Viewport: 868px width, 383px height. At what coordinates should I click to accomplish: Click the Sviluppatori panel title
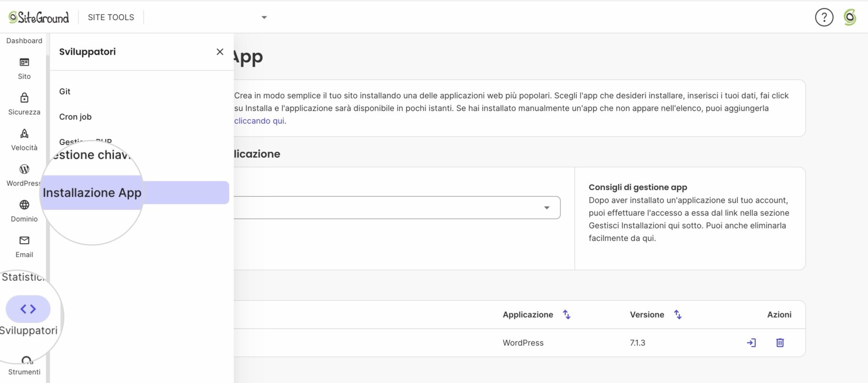pyautogui.click(x=88, y=52)
